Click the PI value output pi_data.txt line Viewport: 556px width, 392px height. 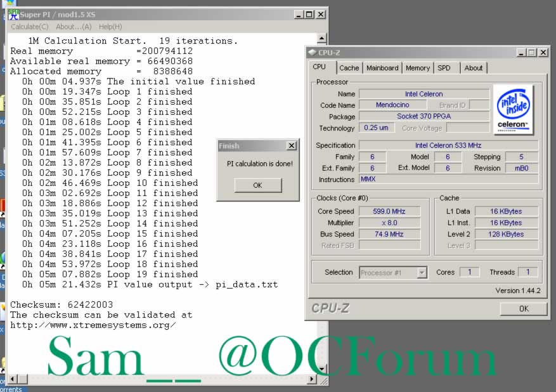coord(150,285)
